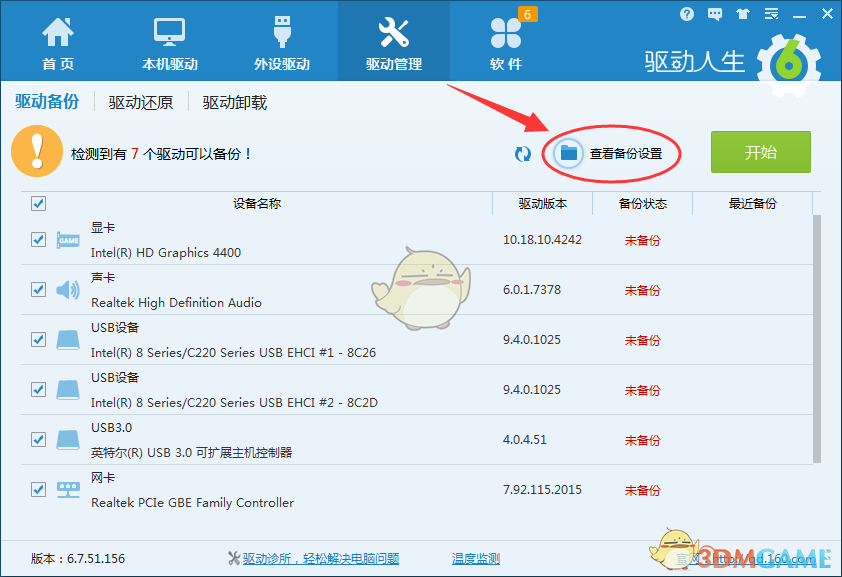This screenshot has width=842, height=577.
Task: Click the 驱动人生 6 gear logo
Action: pos(788,65)
